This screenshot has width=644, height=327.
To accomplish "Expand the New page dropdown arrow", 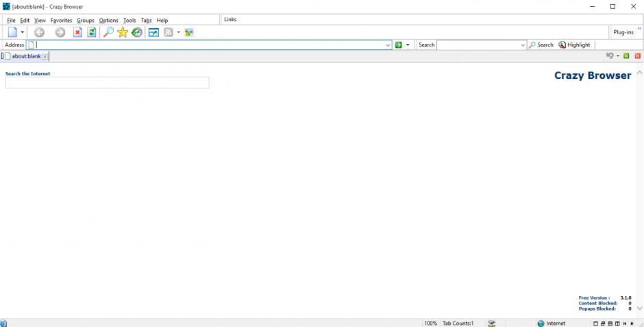I will point(22,32).
